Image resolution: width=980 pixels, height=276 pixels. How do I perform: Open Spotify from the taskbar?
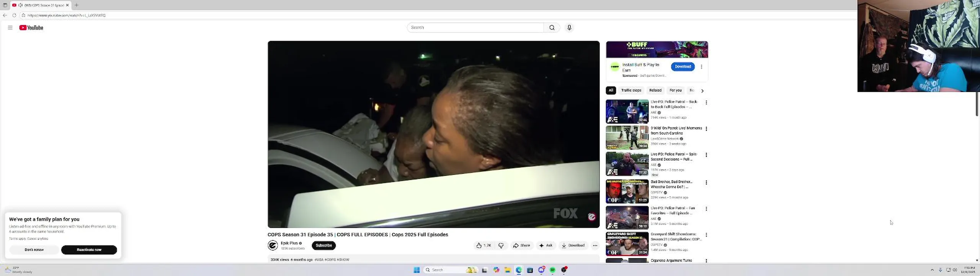point(552,270)
